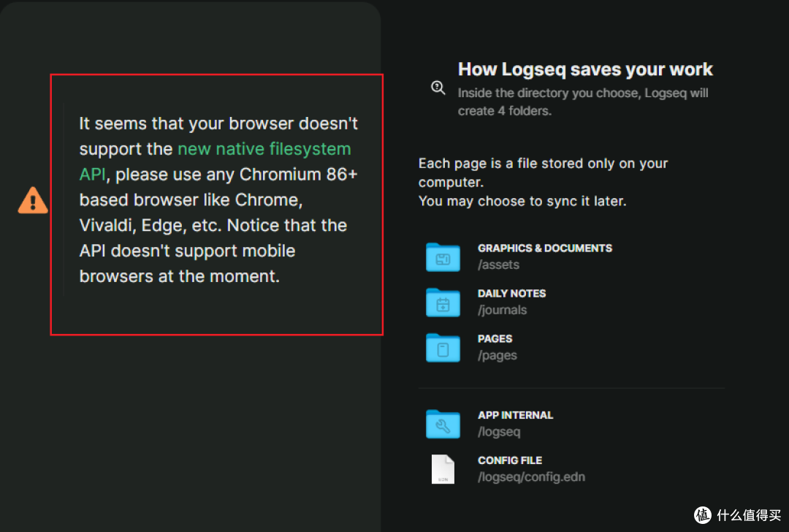This screenshot has height=532, width=789.
Task: Click the browser unsupported warning message text
Action: click(218, 199)
